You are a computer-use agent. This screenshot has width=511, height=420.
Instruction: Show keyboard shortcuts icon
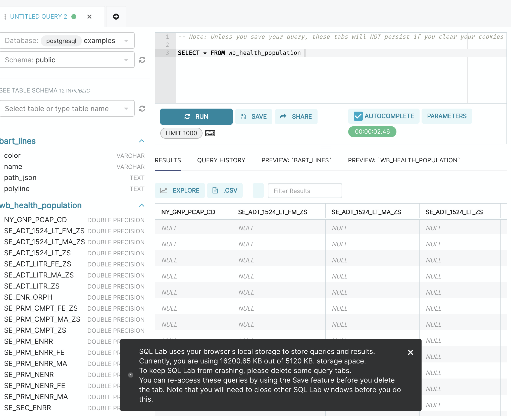[x=210, y=133]
